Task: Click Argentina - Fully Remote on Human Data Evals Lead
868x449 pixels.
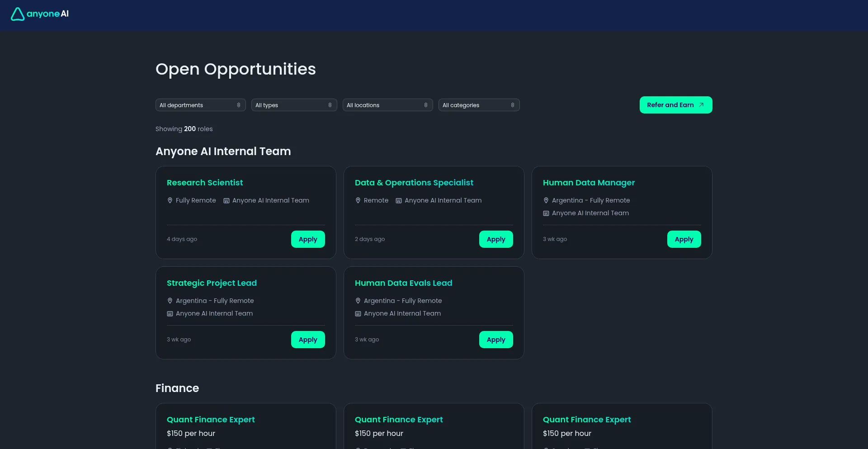Action: pyautogui.click(x=403, y=301)
